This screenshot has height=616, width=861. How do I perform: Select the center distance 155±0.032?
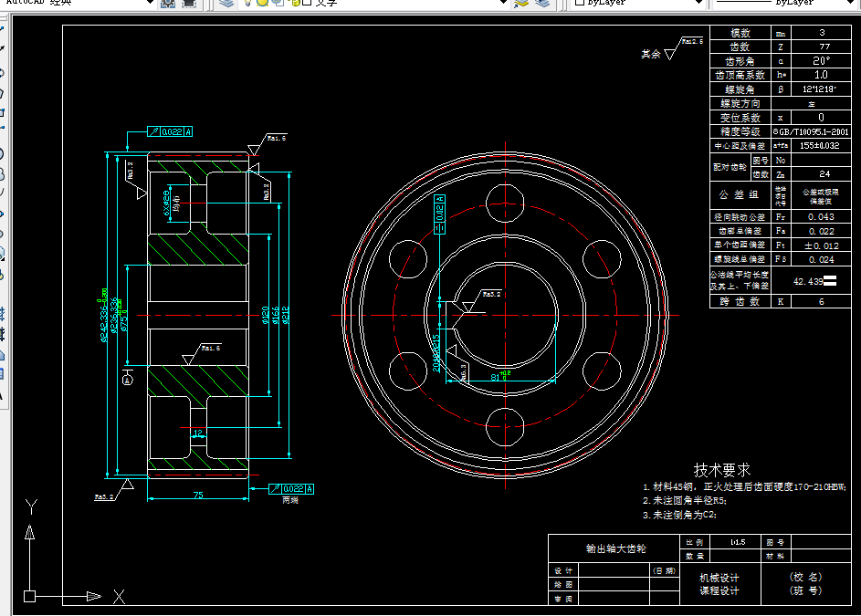pos(819,145)
